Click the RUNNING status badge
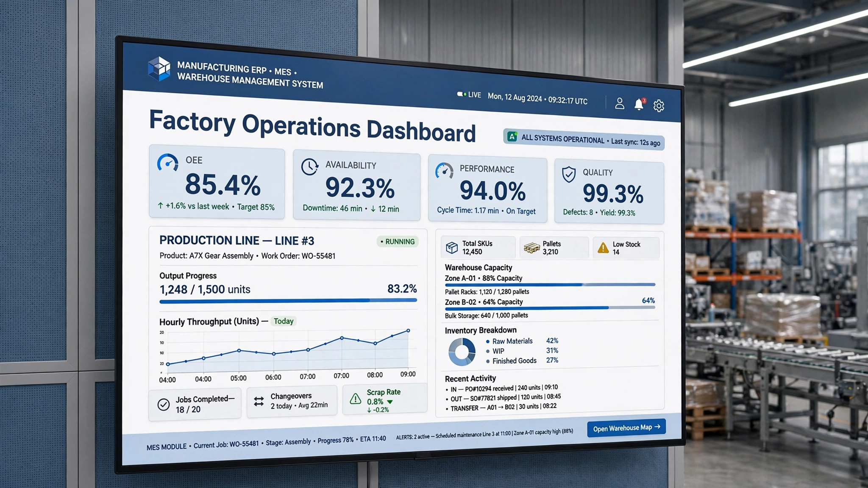Viewport: 868px width, 488px height. pyautogui.click(x=398, y=241)
